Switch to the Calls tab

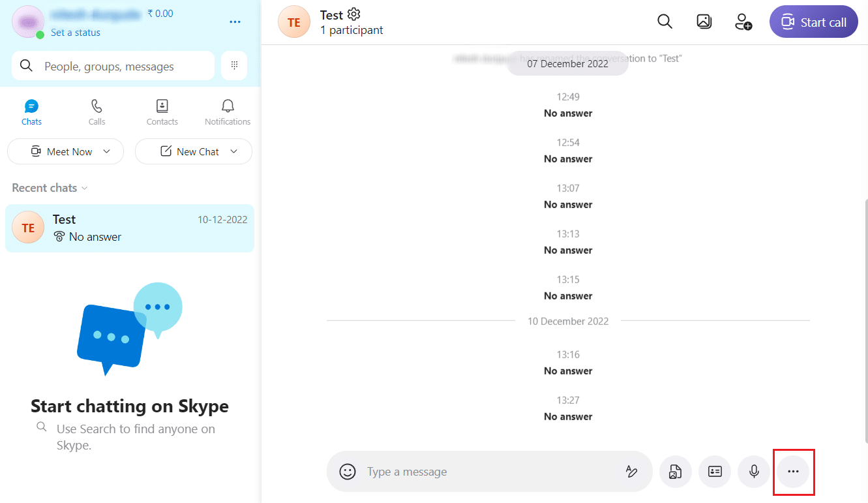pyautogui.click(x=97, y=112)
